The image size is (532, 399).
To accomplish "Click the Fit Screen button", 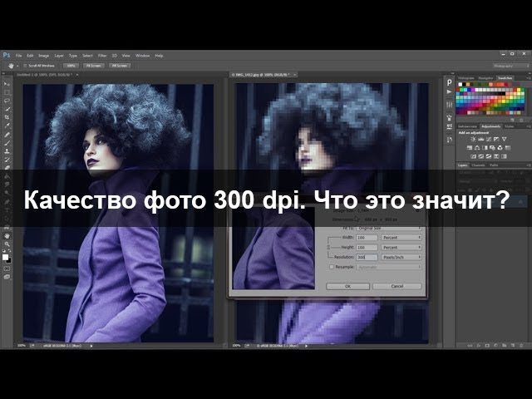I will (x=94, y=66).
